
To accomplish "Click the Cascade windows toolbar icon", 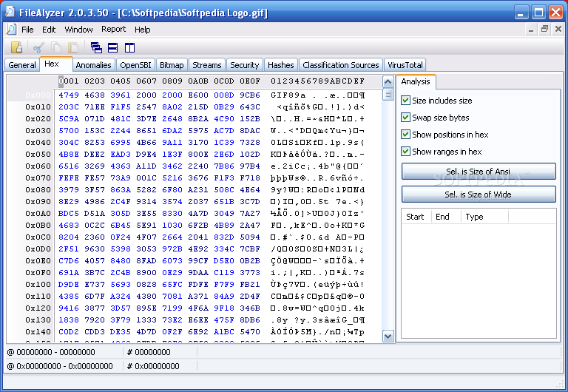I will tap(96, 47).
